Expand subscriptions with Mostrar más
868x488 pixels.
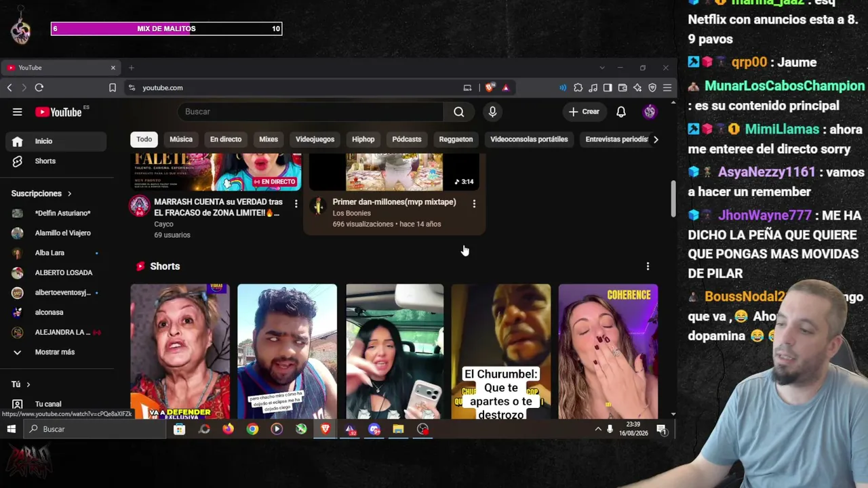click(x=56, y=352)
